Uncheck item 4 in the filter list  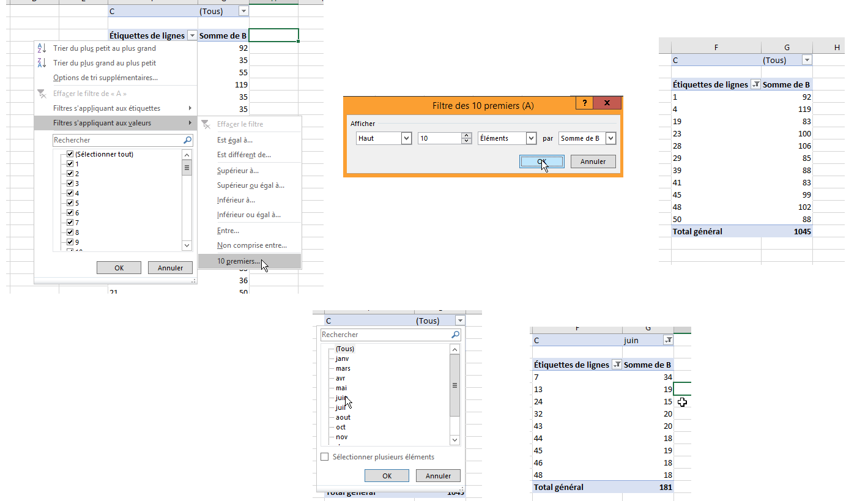(x=70, y=193)
